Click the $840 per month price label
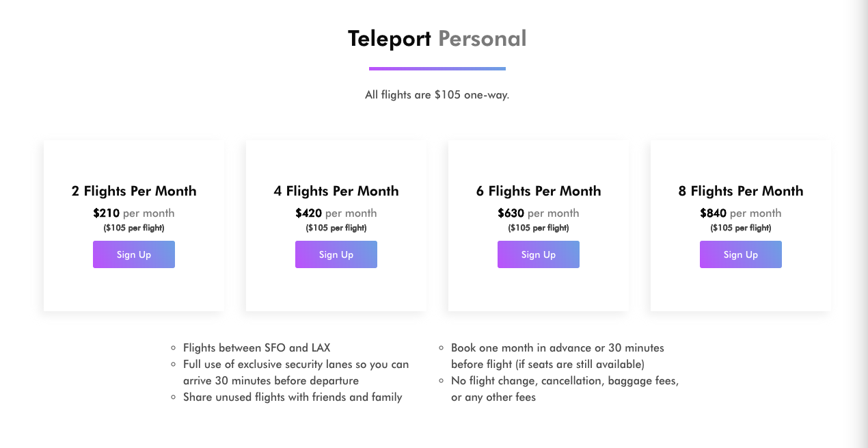 tap(741, 213)
